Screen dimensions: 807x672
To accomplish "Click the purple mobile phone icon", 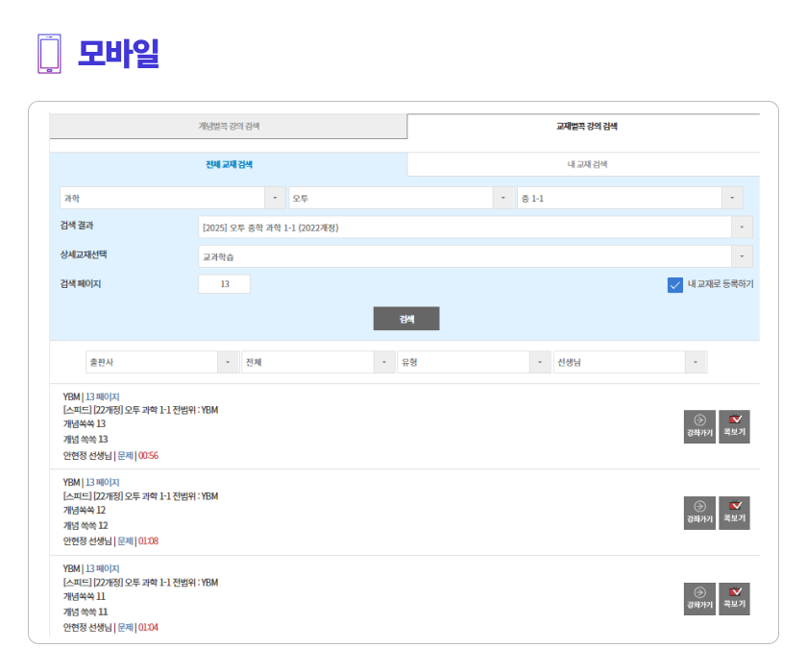I will [48, 54].
